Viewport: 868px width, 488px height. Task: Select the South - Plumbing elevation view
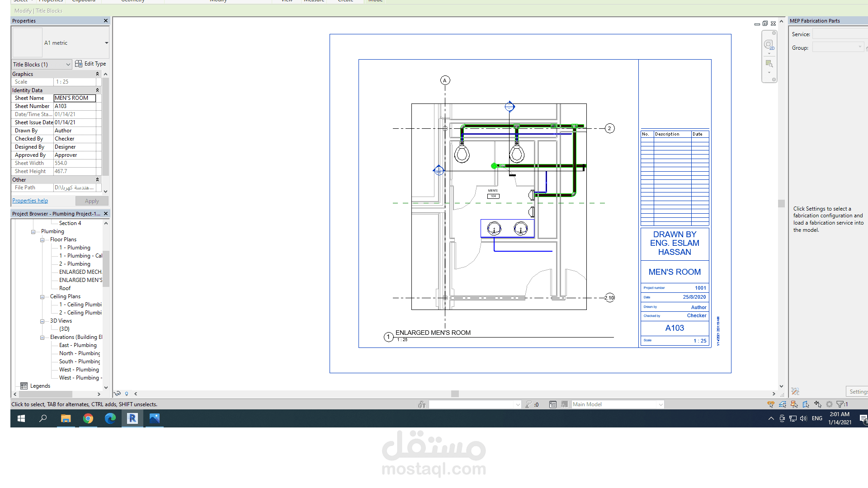click(80, 361)
